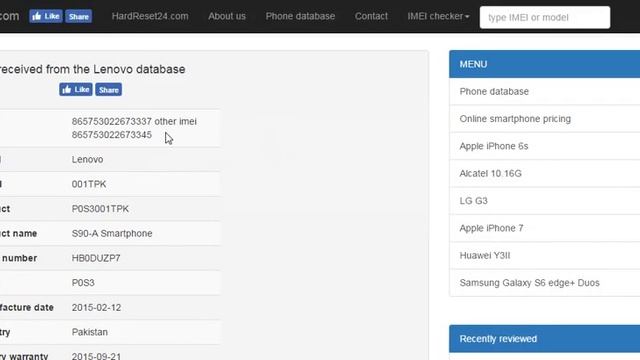The width and height of the screenshot is (640, 360).
Task: Click the brand value Lenovo
Action: 87,160
